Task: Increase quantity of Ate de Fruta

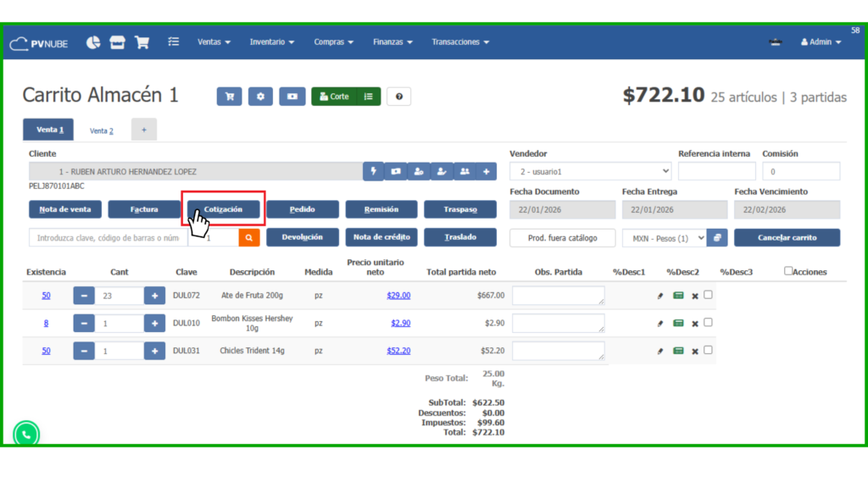Action: [x=154, y=296]
